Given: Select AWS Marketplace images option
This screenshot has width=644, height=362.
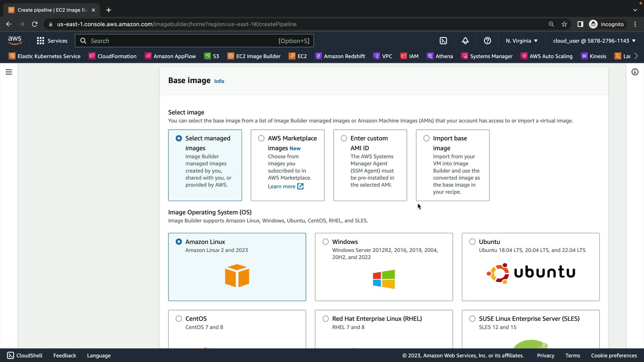Looking at the screenshot, I should [x=261, y=138].
